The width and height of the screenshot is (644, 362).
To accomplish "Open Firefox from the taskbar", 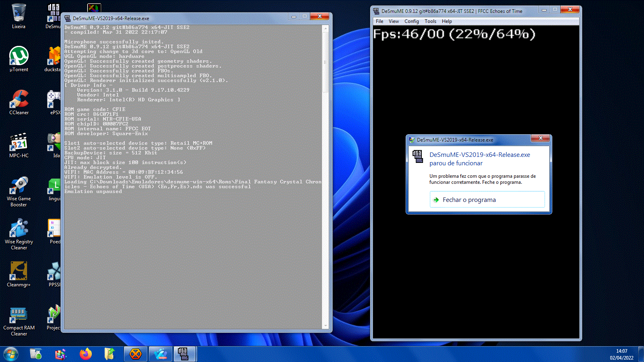I will (x=86, y=354).
